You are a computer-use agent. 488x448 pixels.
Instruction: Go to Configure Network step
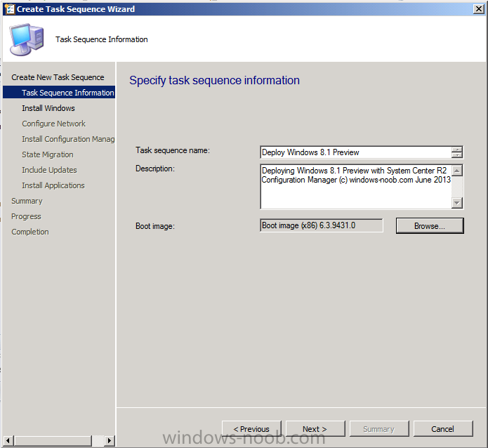[x=53, y=124]
